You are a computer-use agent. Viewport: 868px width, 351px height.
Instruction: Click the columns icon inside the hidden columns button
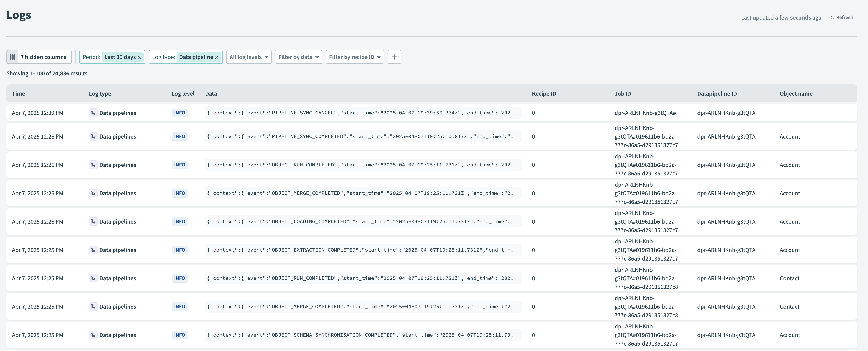tap(12, 57)
